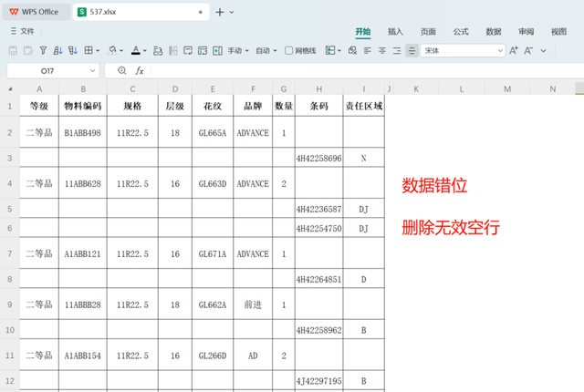The image size is (584, 392).
Task: Click the paste icon in the toolbar
Action: tap(13, 50)
